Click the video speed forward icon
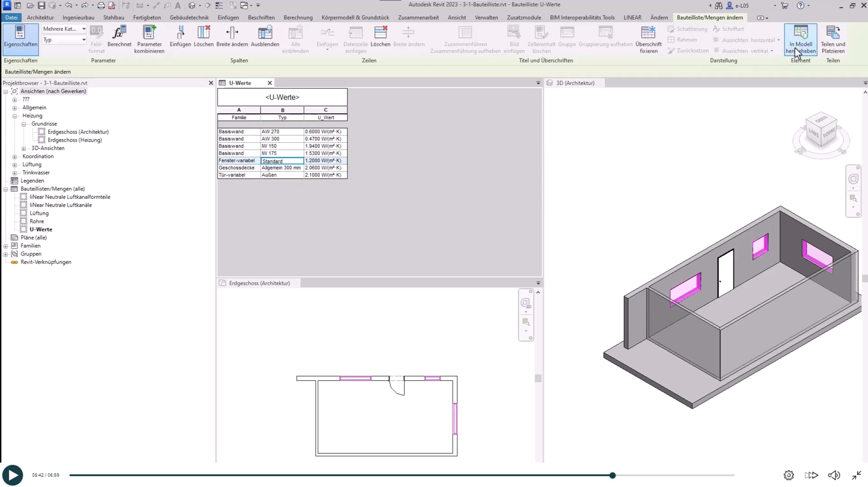The height and width of the screenshot is (487, 868). 811,475
